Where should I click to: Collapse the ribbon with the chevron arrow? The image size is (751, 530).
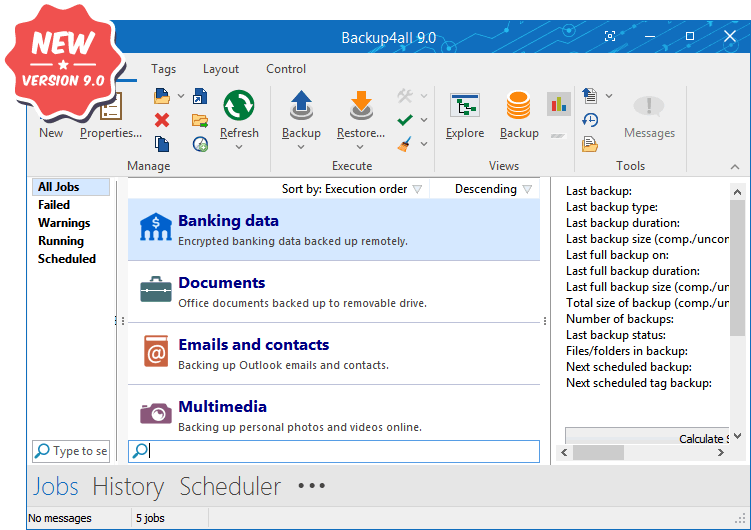[x=735, y=167]
